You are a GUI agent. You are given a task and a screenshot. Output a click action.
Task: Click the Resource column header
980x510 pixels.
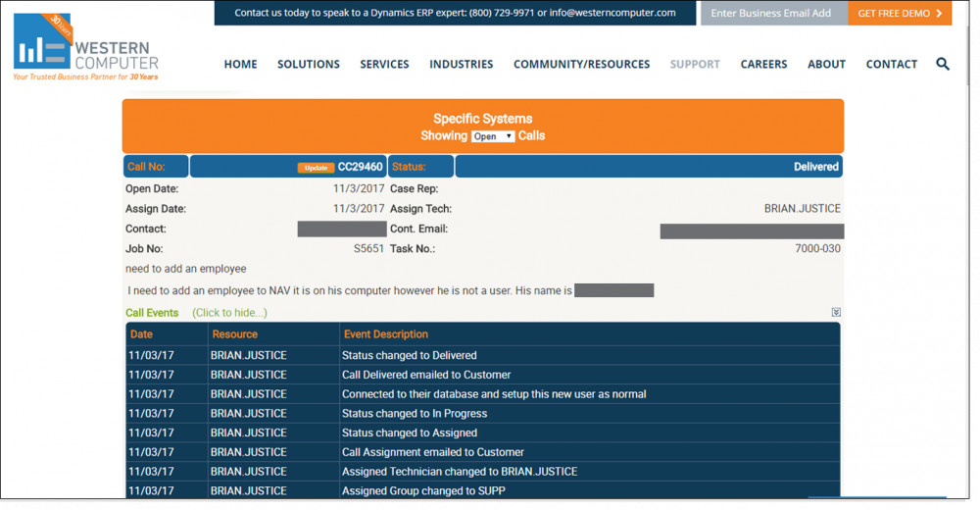tap(235, 334)
